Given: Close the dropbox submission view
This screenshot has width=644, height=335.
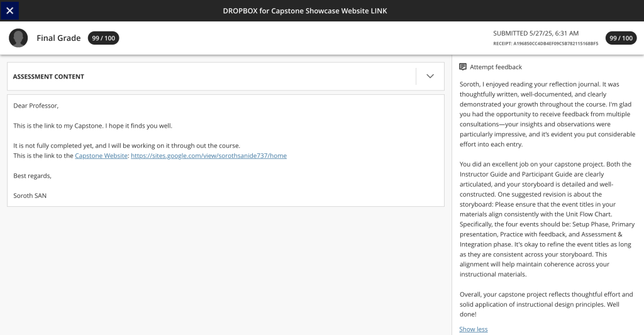Looking at the screenshot, I should [x=9, y=11].
